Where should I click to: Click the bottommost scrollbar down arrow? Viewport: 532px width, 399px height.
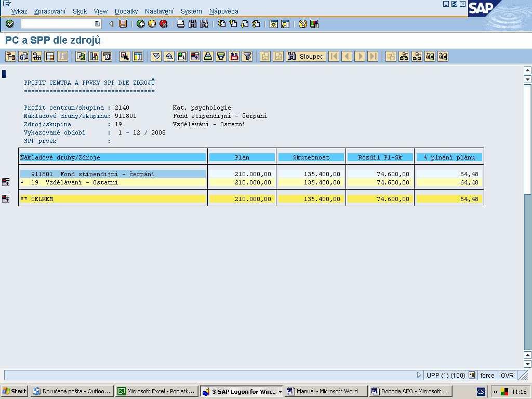(x=527, y=364)
